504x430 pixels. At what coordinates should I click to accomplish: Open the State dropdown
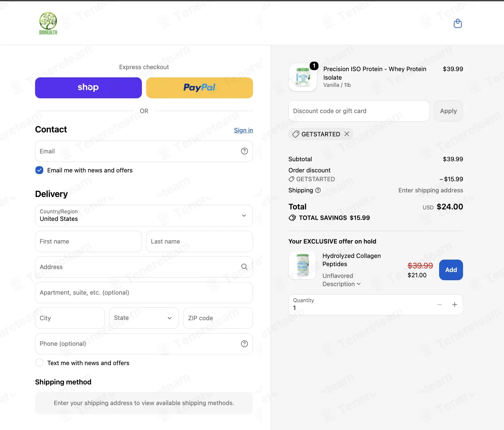144,318
